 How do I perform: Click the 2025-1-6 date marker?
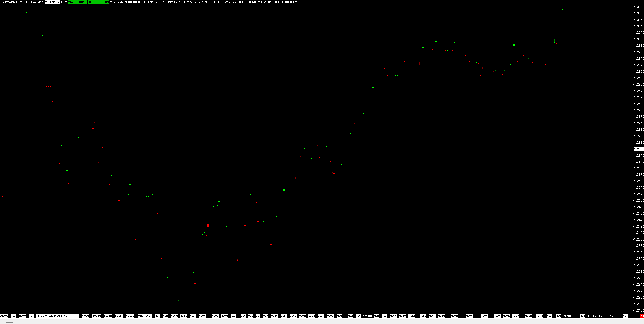145,316
